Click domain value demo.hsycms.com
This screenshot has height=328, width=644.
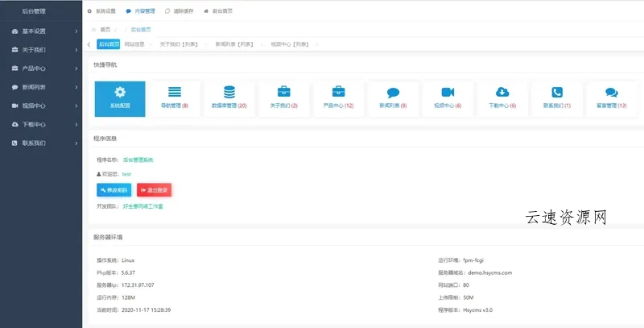click(x=490, y=272)
